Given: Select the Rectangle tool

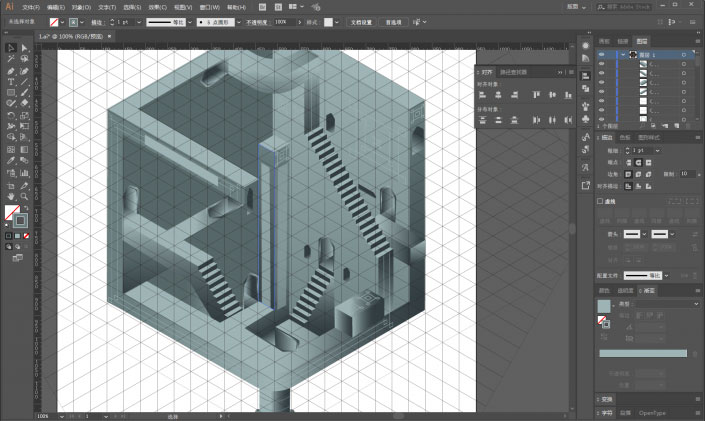Looking at the screenshot, I should click(x=11, y=93).
